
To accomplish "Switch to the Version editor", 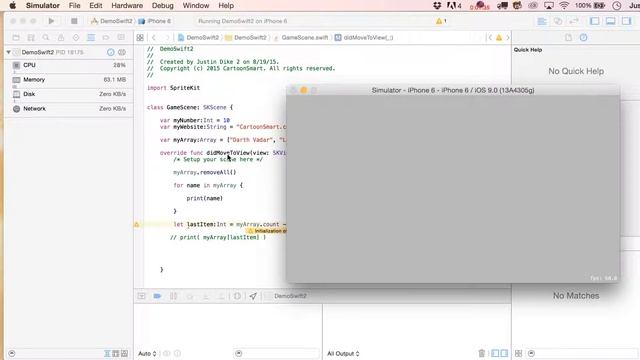I will click(574, 21).
